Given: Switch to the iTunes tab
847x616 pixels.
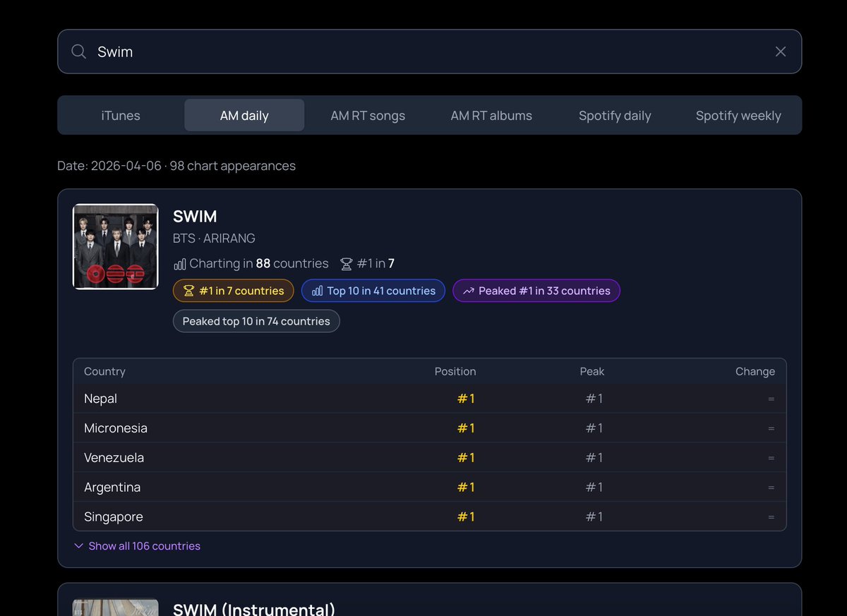Looking at the screenshot, I should point(121,115).
